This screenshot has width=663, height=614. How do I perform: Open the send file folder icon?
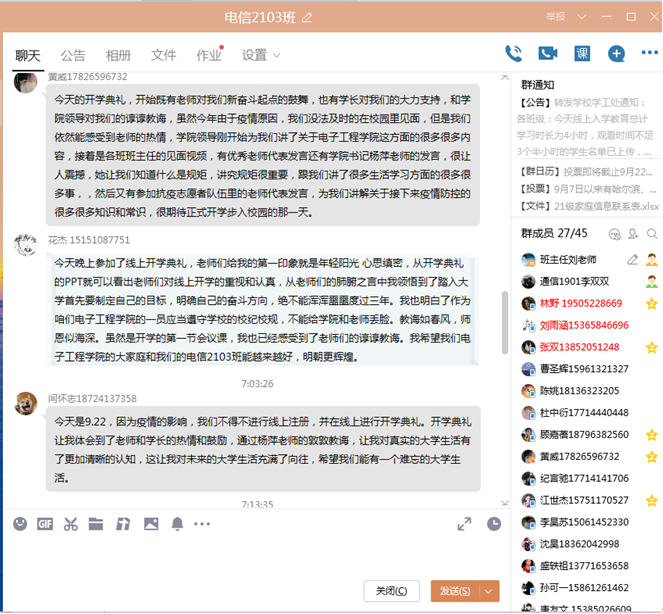(x=96, y=523)
